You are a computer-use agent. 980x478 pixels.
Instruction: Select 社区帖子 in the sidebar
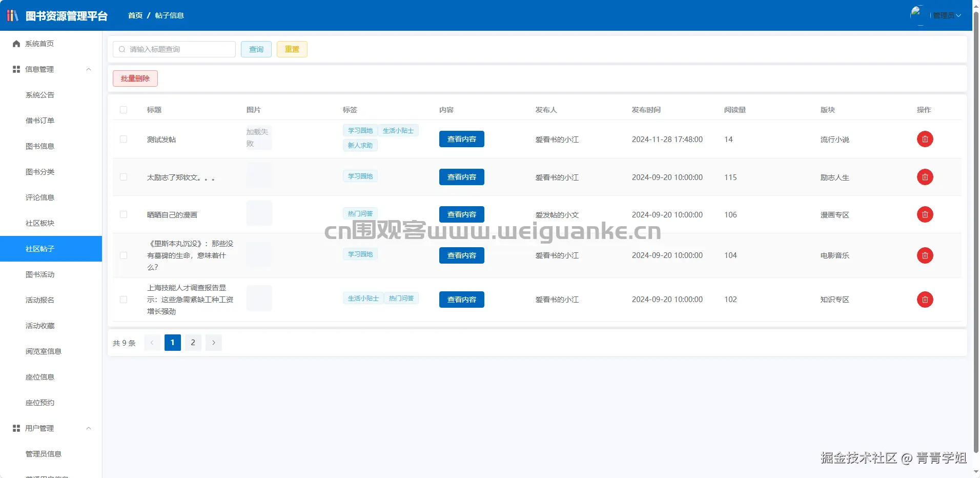[x=51, y=249]
